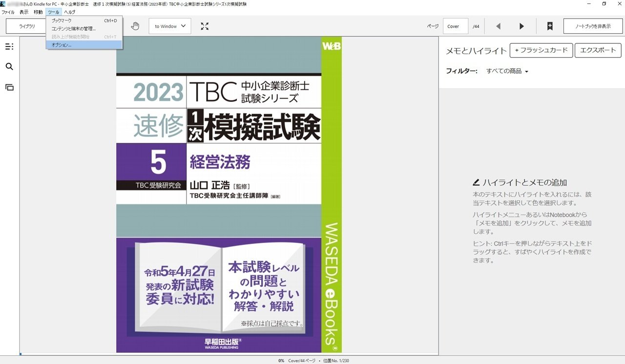This screenshot has height=364, width=625.
Task: Add a bookmark with the toolbar icon
Action: click(550, 26)
